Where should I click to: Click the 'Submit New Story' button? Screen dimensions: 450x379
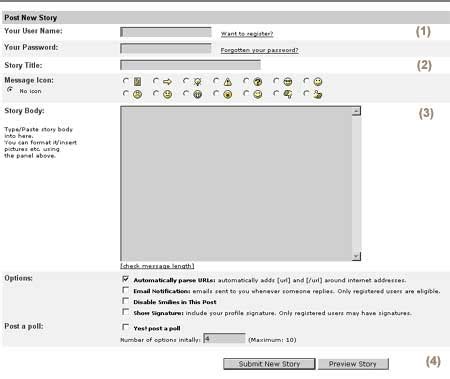click(x=269, y=364)
